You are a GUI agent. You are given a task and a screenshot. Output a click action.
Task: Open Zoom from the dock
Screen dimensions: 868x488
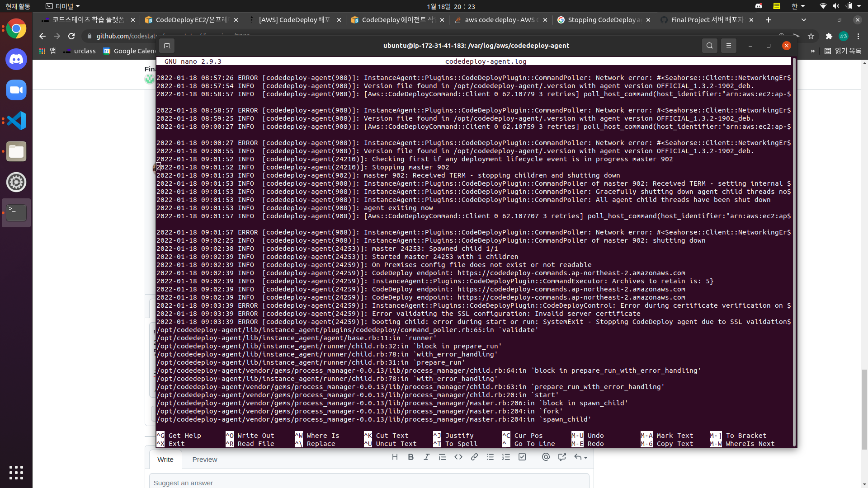tap(16, 90)
